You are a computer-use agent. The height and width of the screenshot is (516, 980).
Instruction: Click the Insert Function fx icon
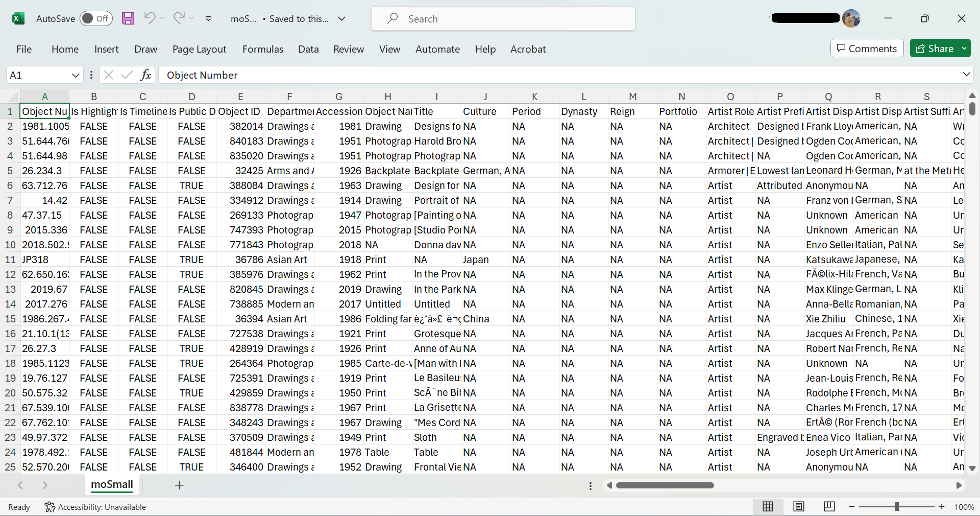point(145,75)
